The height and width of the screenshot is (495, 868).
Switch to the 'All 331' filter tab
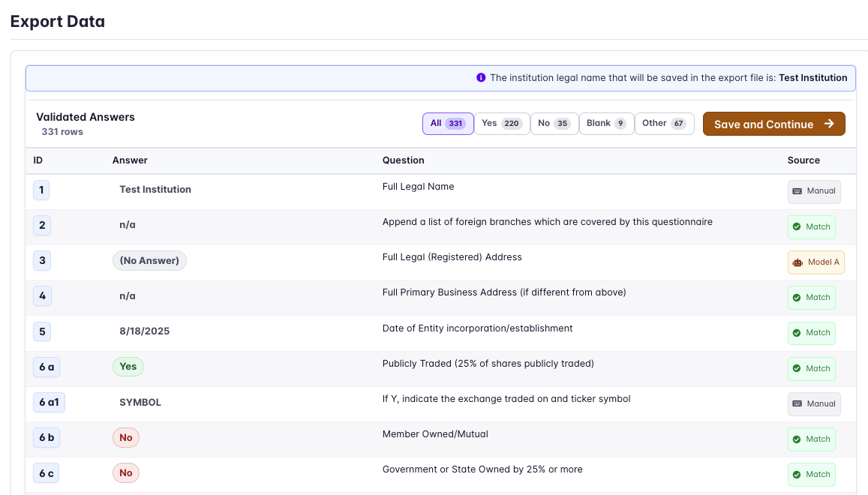(x=448, y=123)
